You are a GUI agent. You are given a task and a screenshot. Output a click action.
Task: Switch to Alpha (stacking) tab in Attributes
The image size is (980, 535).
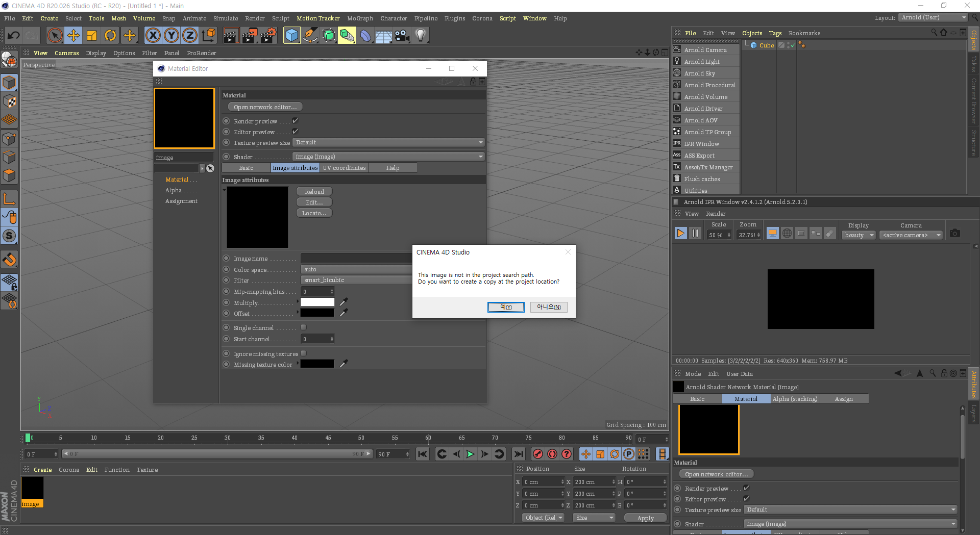click(795, 399)
